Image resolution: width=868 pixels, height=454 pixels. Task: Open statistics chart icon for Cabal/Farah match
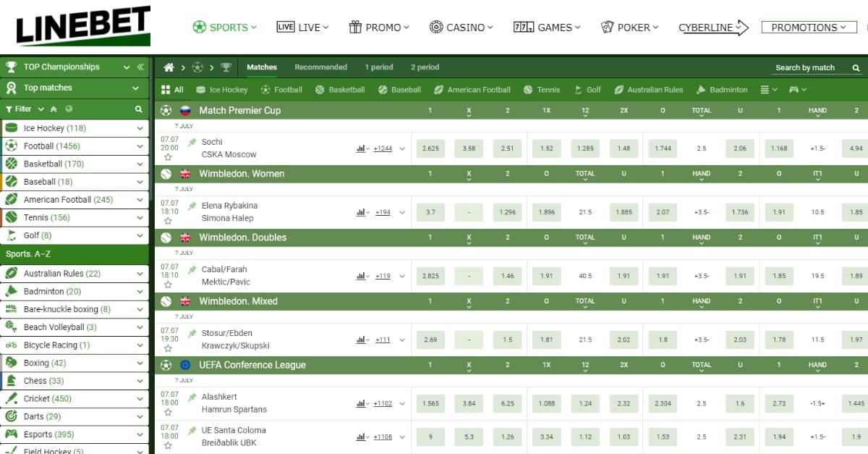coord(361,276)
